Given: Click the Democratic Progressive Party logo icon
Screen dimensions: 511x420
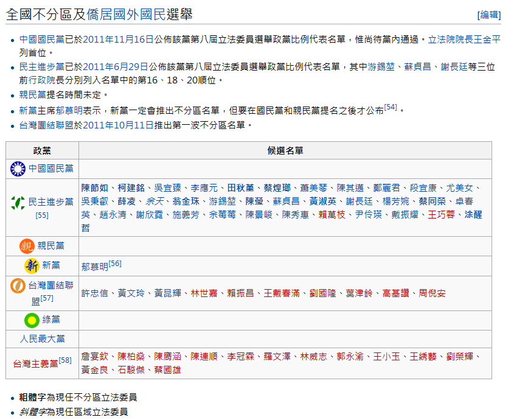Looking at the screenshot, I should pos(18,203).
